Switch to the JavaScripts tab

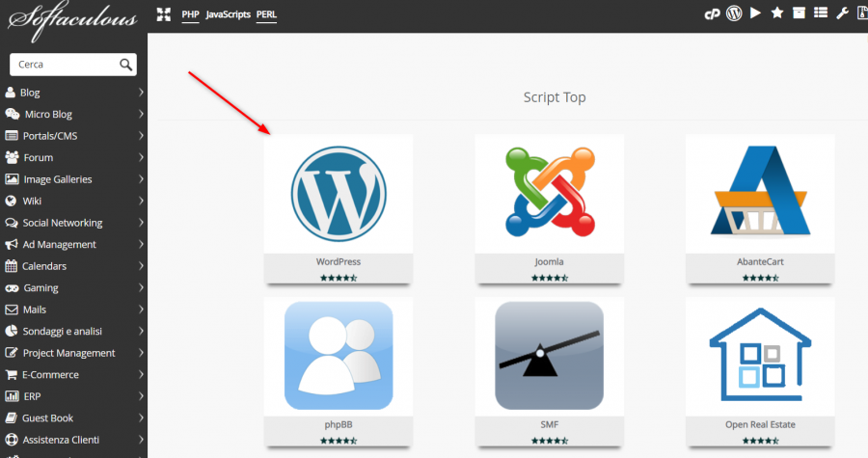(228, 14)
